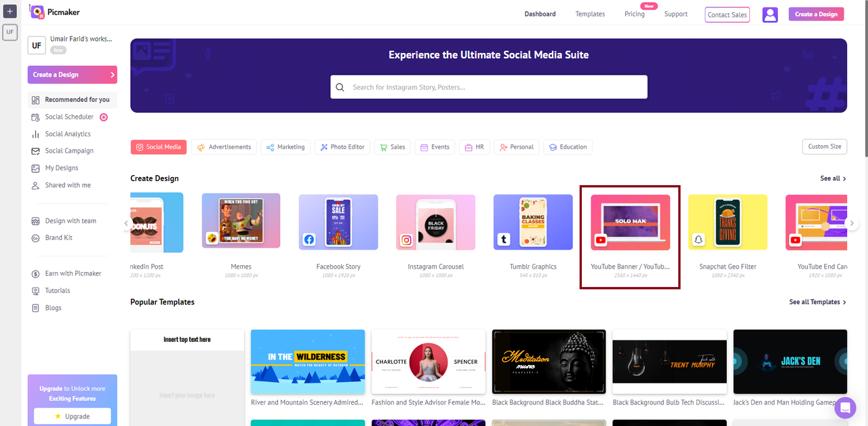
Task: Click the Recommended for you sidebar icon
Action: (36, 100)
